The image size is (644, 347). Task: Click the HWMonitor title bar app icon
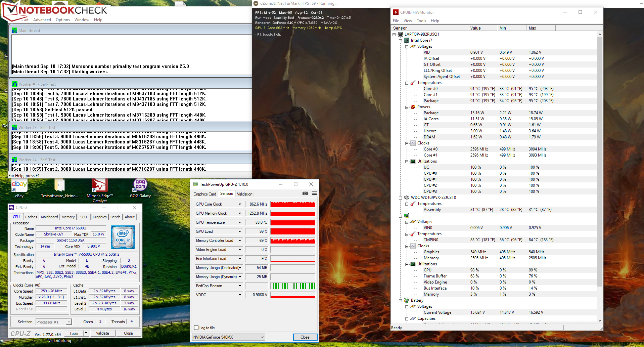pyautogui.click(x=396, y=12)
